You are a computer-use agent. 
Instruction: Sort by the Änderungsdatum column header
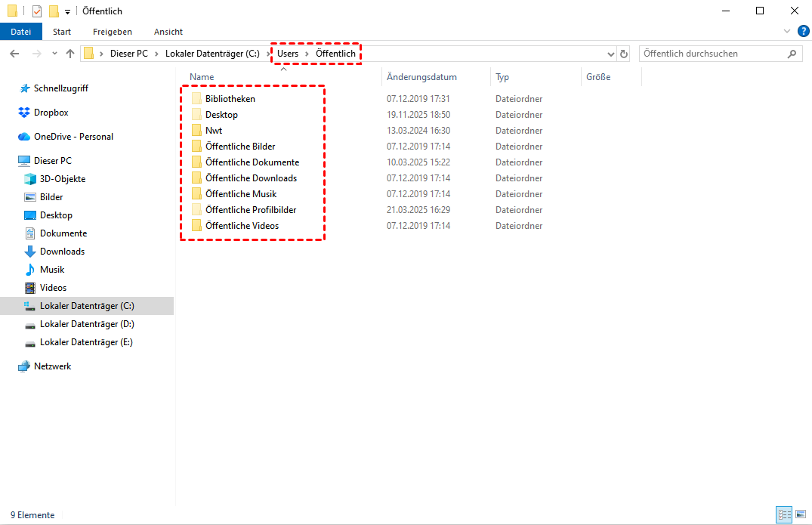pyautogui.click(x=421, y=77)
